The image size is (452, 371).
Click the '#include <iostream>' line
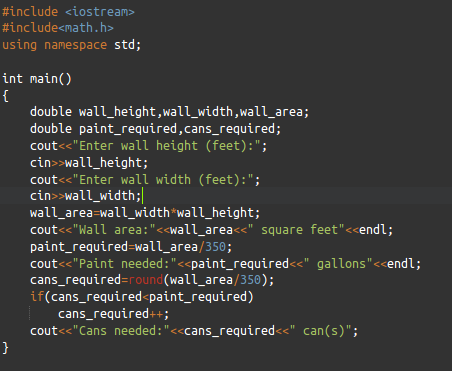pos(68,12)
